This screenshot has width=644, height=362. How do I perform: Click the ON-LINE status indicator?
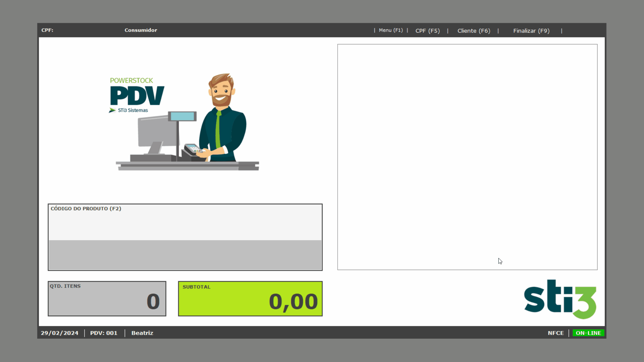(x=588, y=333)
